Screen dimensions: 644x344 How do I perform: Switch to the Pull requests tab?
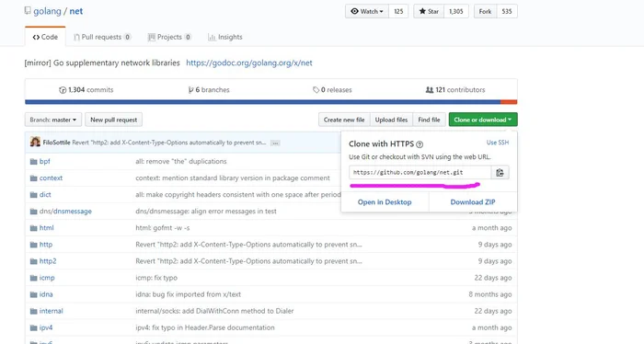102,37
